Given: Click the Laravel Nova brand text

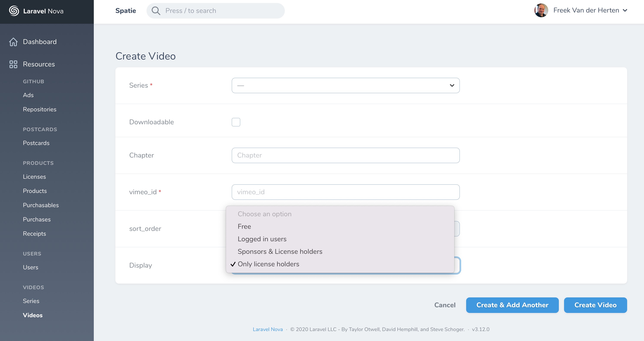Looking at the screenshot, I should pos(43,11).
